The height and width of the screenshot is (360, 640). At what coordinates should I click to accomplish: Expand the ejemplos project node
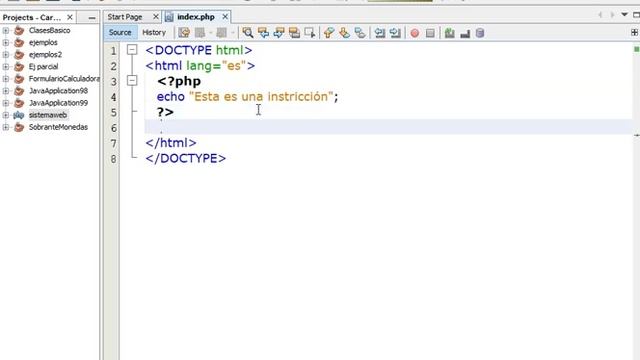click(6, 42)
